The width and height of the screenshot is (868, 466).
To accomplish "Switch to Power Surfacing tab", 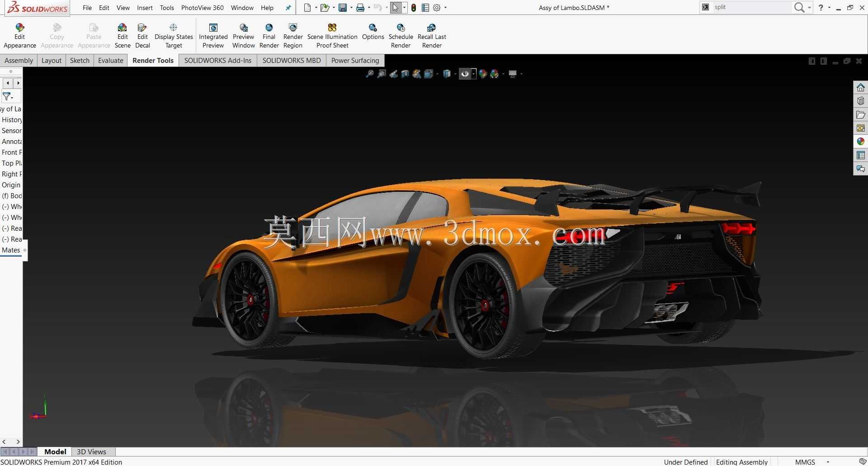I will [355, 61].
